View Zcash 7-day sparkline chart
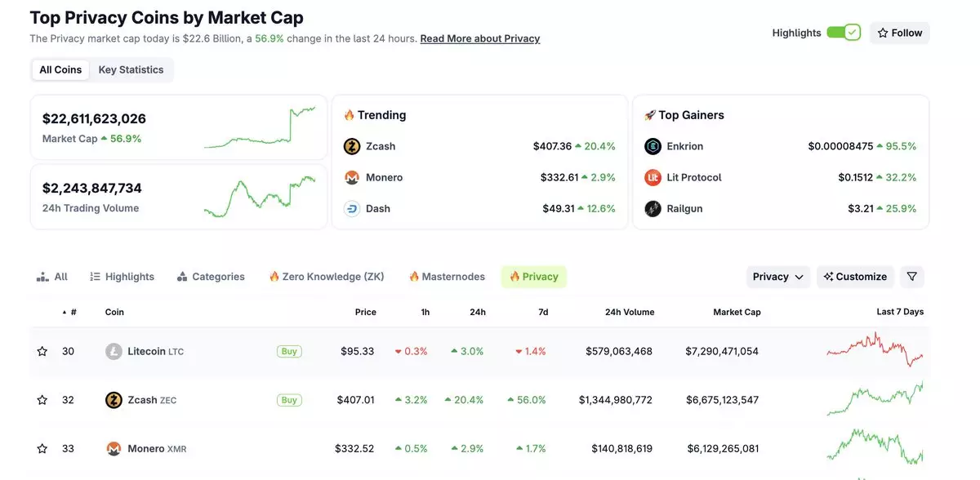The image size is (980, 480). [x=875, y=400]
